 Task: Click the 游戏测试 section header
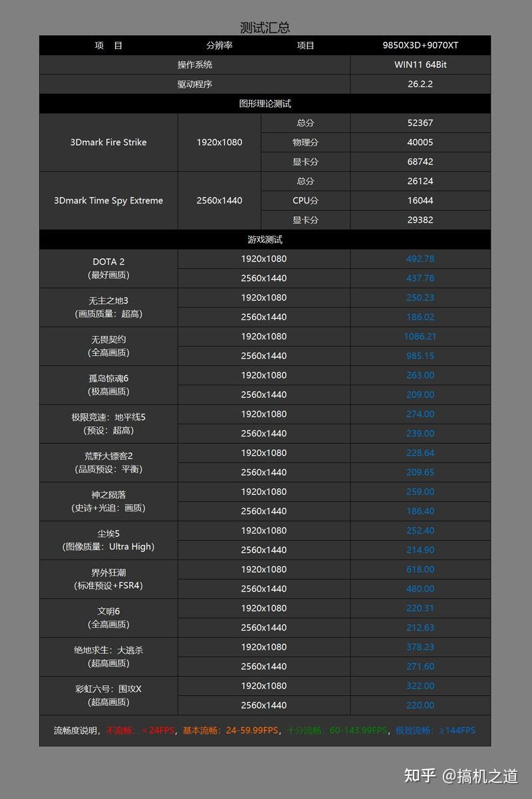265,240
